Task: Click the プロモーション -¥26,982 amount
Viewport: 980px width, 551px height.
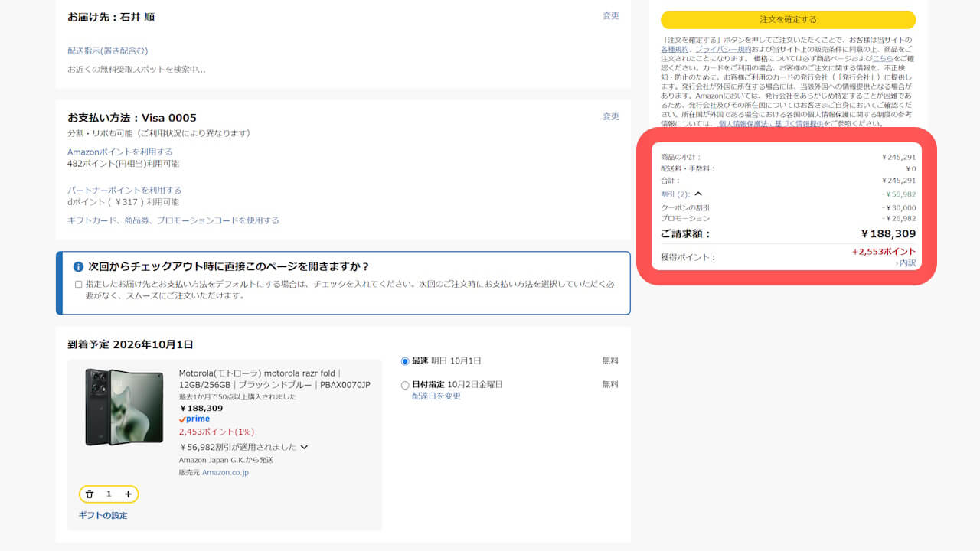Action: point(899,218)
